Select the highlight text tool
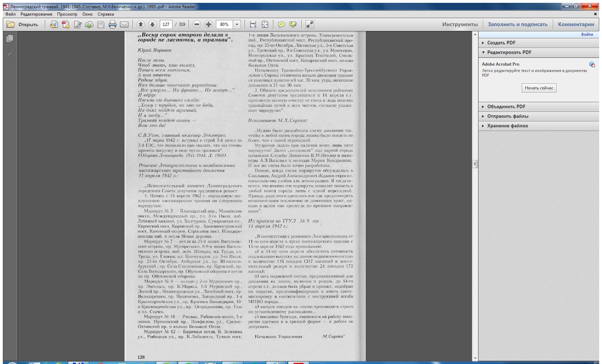 click(293, 24)
